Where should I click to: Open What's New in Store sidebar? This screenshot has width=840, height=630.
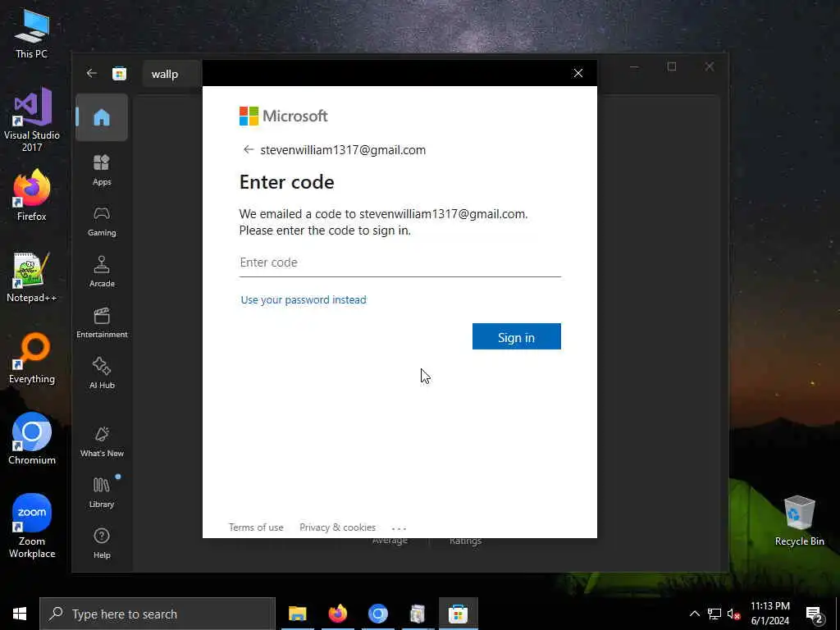coord(102,442)
